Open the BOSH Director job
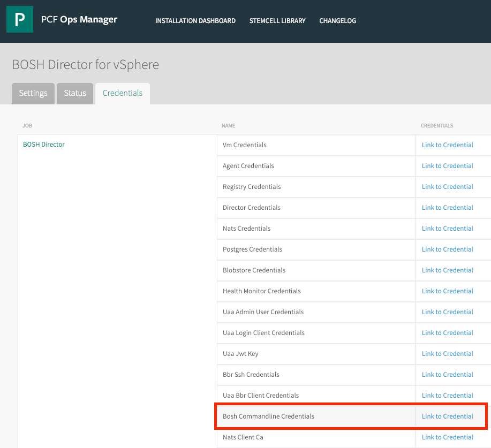The height and width of the screenshot is (448, 491). pyautogui.click(x=43, y=144)
